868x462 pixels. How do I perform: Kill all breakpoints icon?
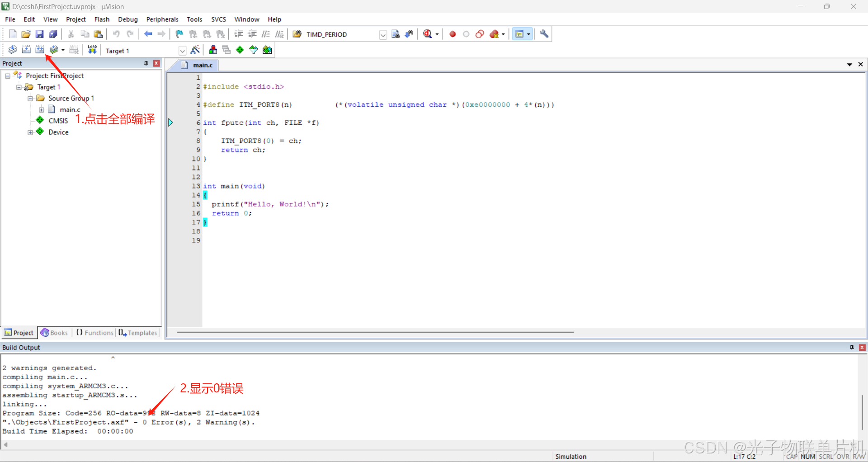pos(494,34)
